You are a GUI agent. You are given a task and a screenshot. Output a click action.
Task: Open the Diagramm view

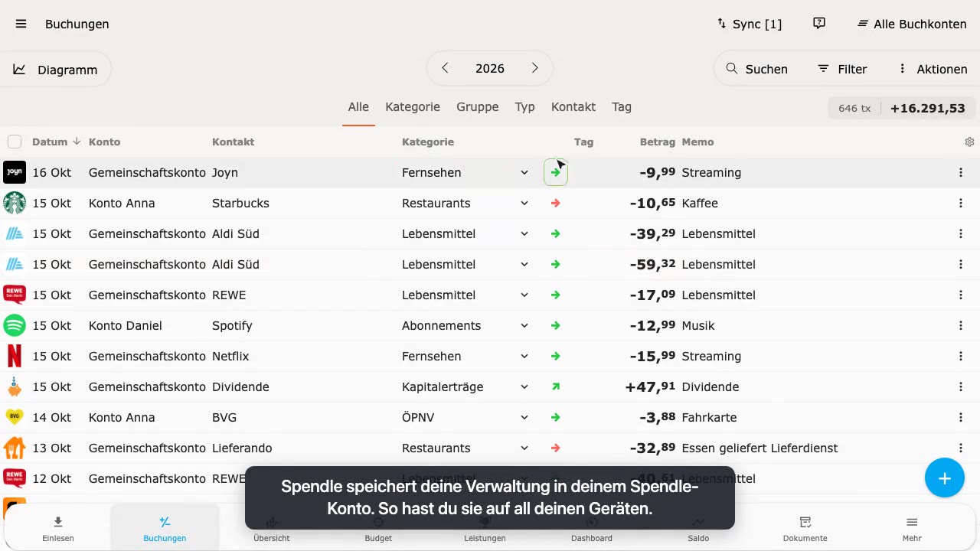pos(55,70)
